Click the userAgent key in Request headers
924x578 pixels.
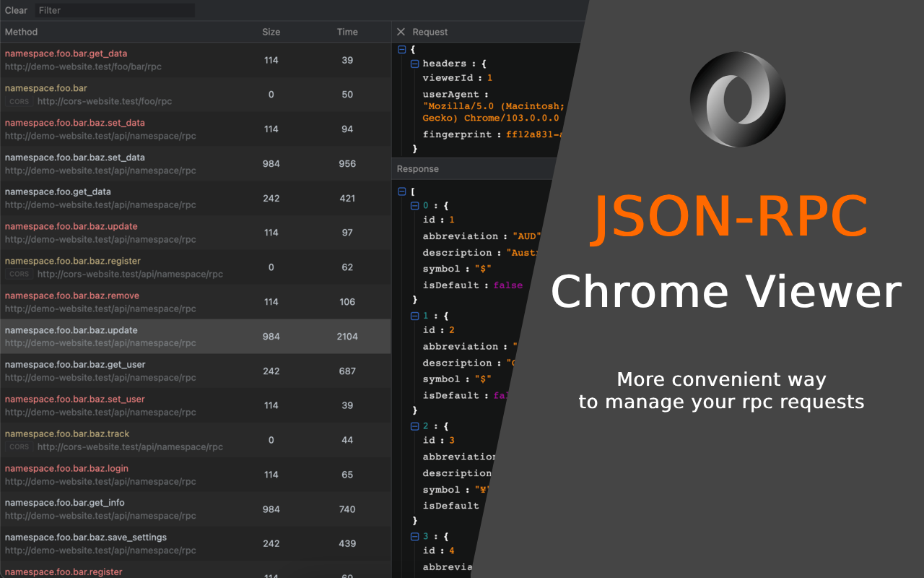[x=450, y=95]
